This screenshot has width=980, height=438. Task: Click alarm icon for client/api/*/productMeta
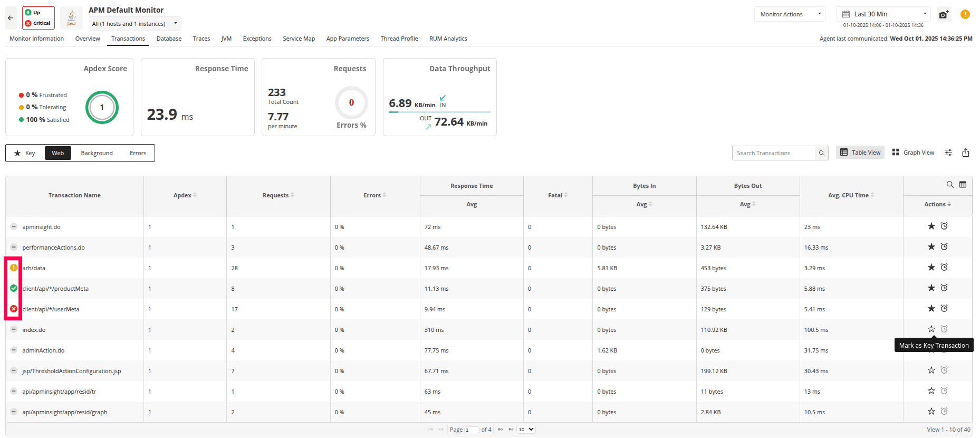(x=944, y=288)
